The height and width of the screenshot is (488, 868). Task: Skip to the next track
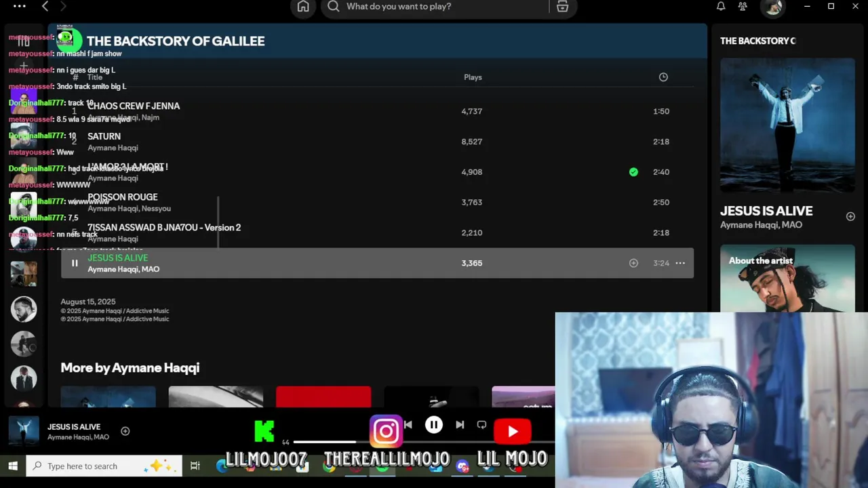point(460,425)
